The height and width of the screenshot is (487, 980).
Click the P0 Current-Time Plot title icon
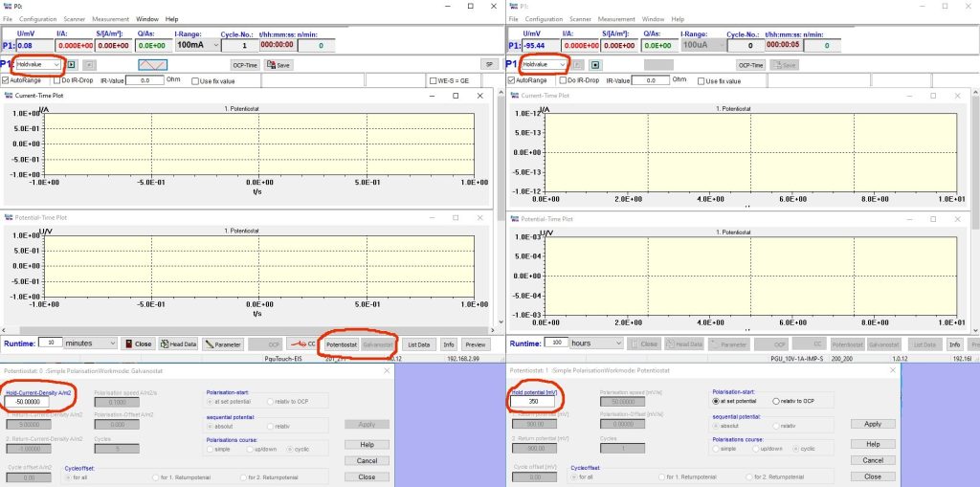8,96
